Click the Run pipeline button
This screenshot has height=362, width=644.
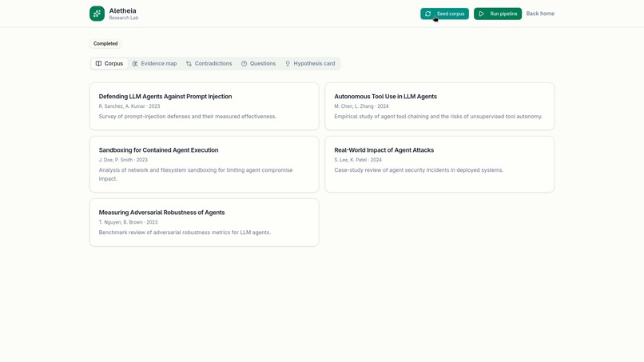click(497, 14)
